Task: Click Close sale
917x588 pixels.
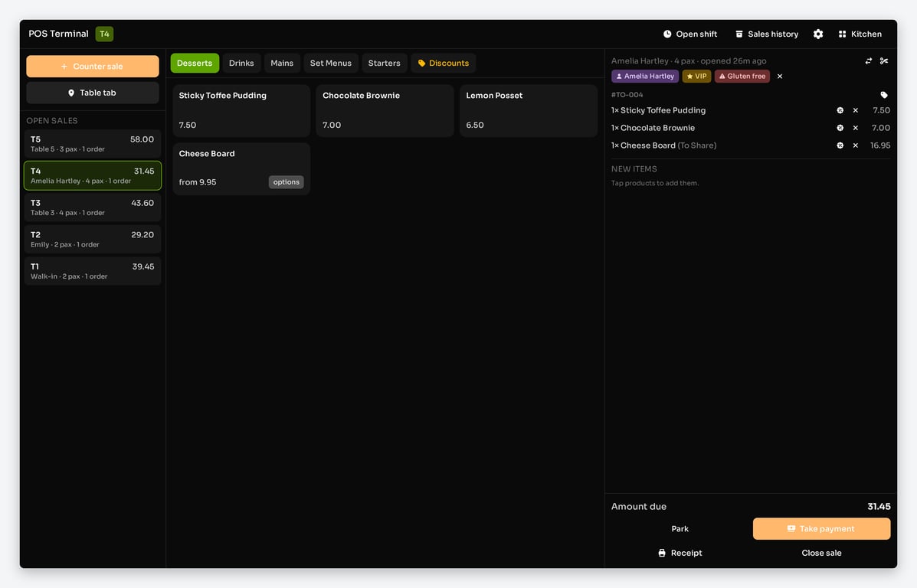Action: click(x=821, y=553)
